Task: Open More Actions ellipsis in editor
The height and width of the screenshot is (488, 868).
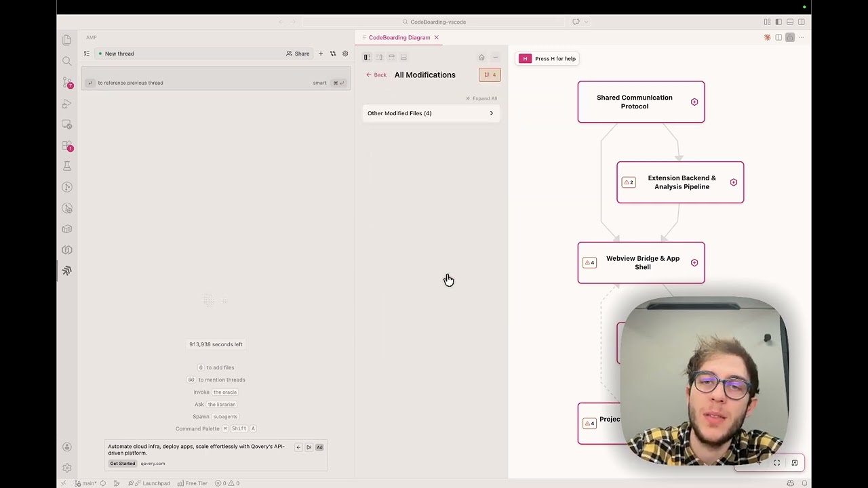Action: pyautogui.click(x=802, y=37)
